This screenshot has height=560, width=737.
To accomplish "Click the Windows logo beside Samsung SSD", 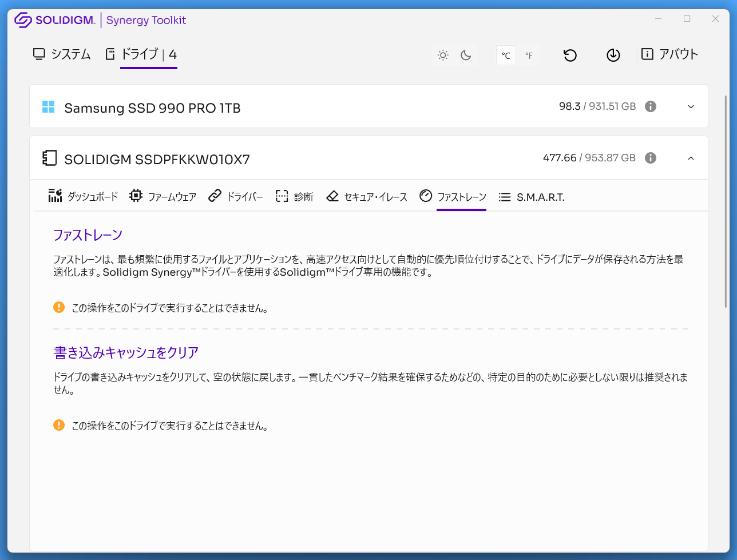I will pos(49,107).
